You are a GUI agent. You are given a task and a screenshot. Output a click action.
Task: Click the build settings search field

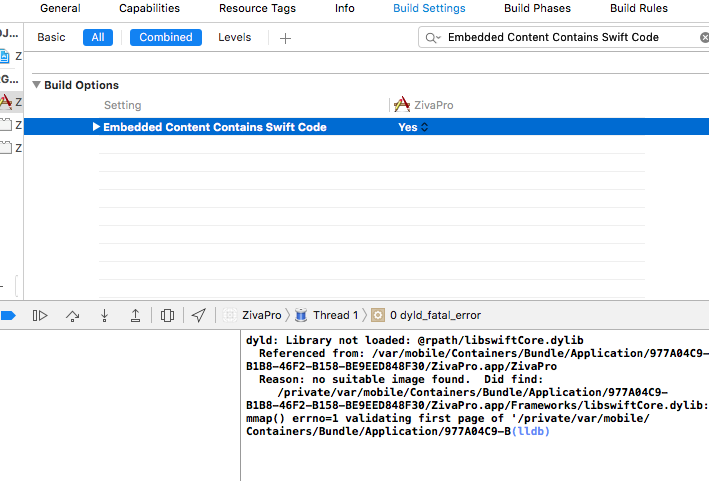click(565, 38)
